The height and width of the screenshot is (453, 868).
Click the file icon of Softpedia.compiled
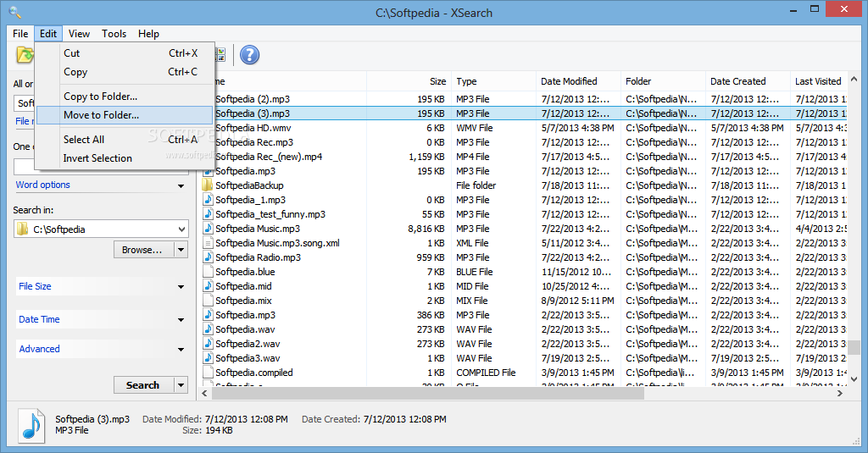click(x=208, y=373)
